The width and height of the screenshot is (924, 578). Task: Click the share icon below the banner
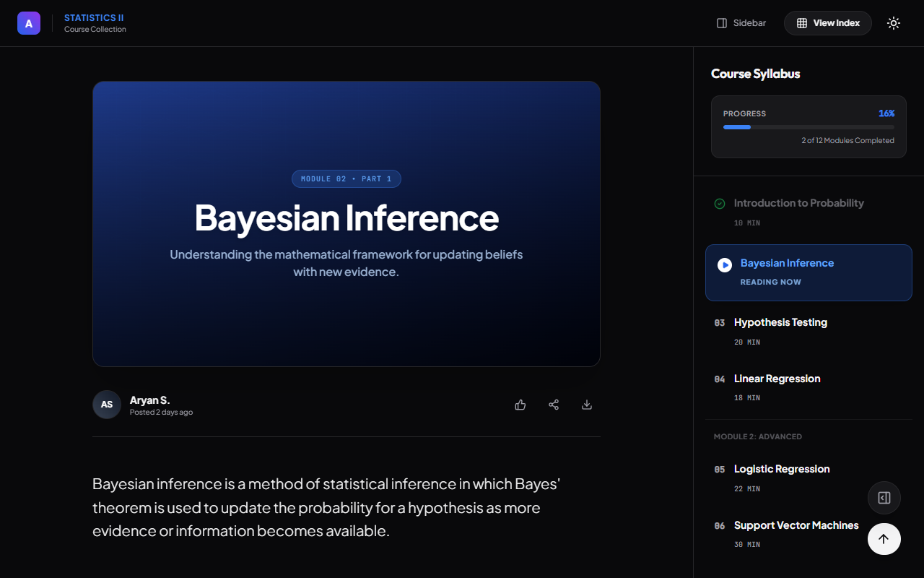coord(554,405)
